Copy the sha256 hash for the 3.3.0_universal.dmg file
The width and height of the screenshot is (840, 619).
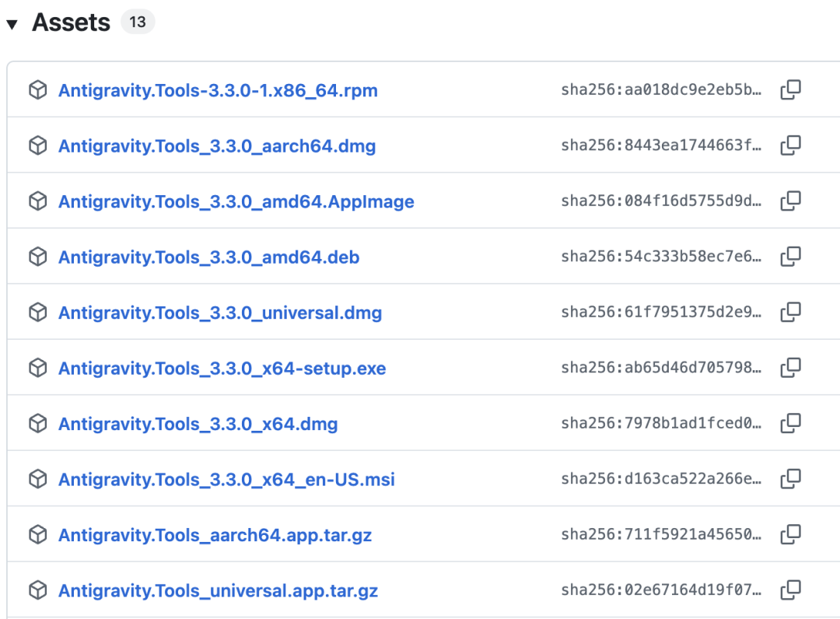pos(791,312)
